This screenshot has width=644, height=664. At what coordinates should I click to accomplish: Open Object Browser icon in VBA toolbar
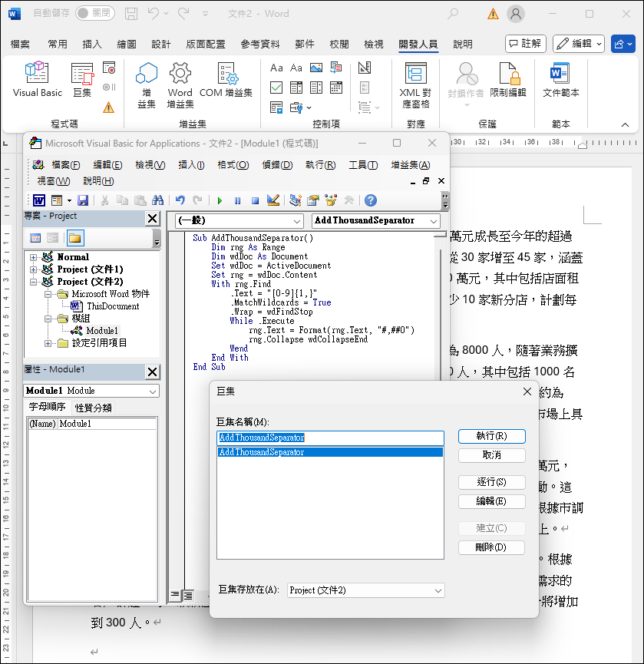331,200
